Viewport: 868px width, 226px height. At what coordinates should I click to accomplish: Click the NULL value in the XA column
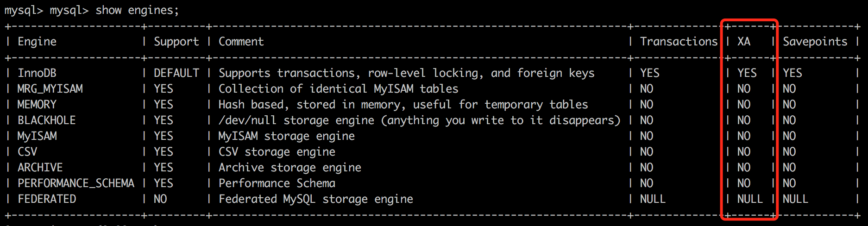(x=750, y=199)
